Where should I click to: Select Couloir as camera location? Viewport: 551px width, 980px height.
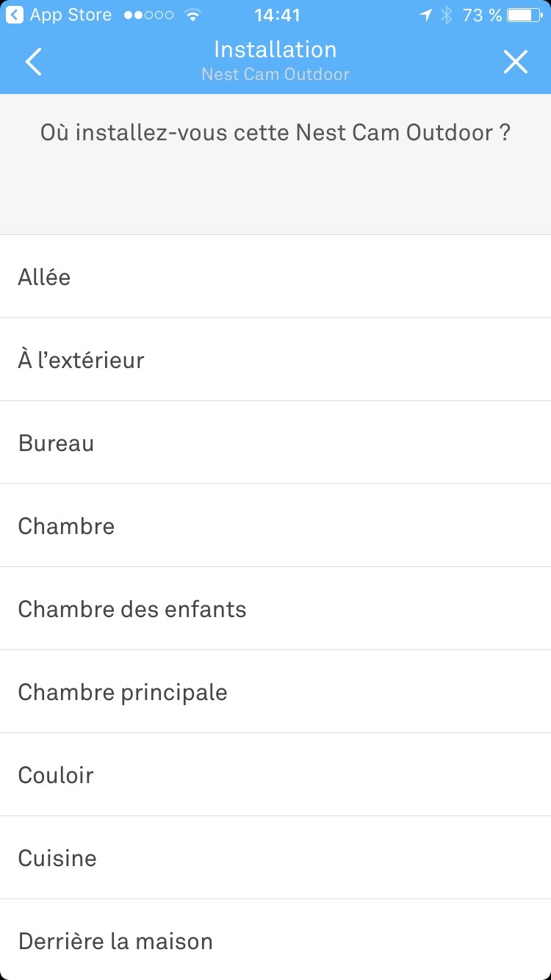tap(275, 775)
